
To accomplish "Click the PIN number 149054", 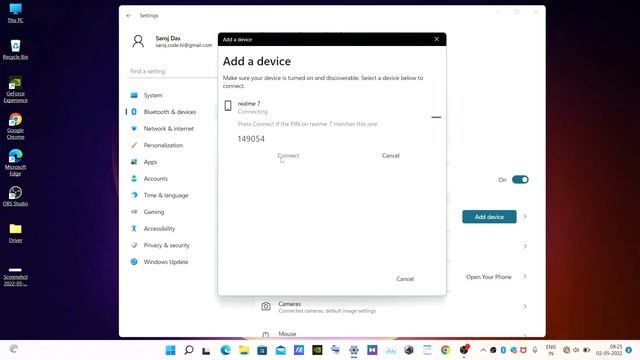I will (251, 139).
